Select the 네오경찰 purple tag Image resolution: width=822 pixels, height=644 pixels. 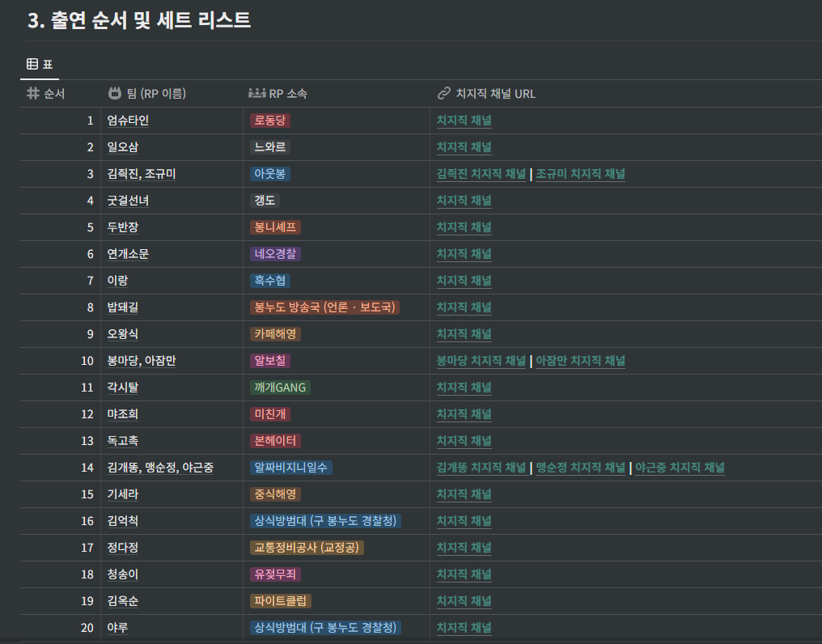tap(275, 254)
